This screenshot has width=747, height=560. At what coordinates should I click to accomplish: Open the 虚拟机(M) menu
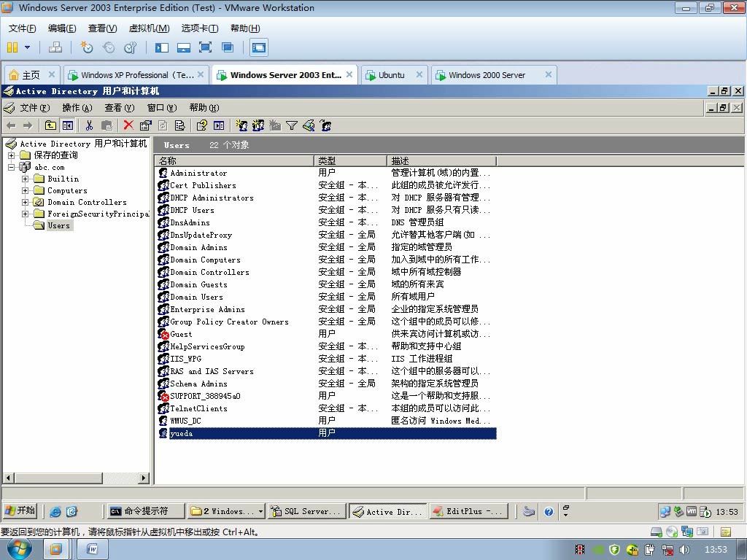[x=149, y=28]
